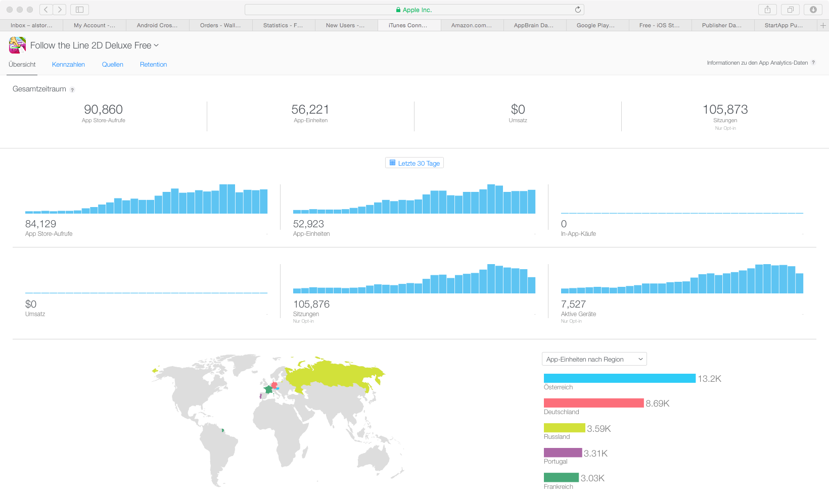Show all tabs overview icon
This screenshot has width=829, height=504.
point(791,10)
